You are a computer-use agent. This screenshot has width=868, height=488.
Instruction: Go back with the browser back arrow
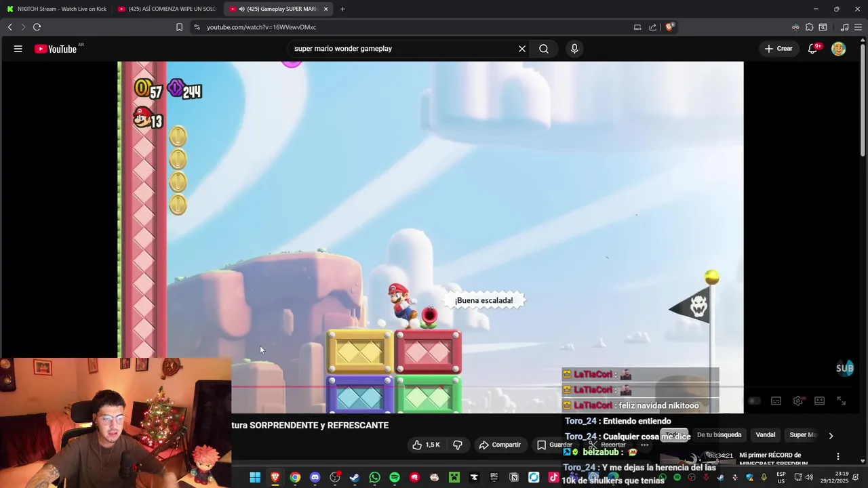10,27
